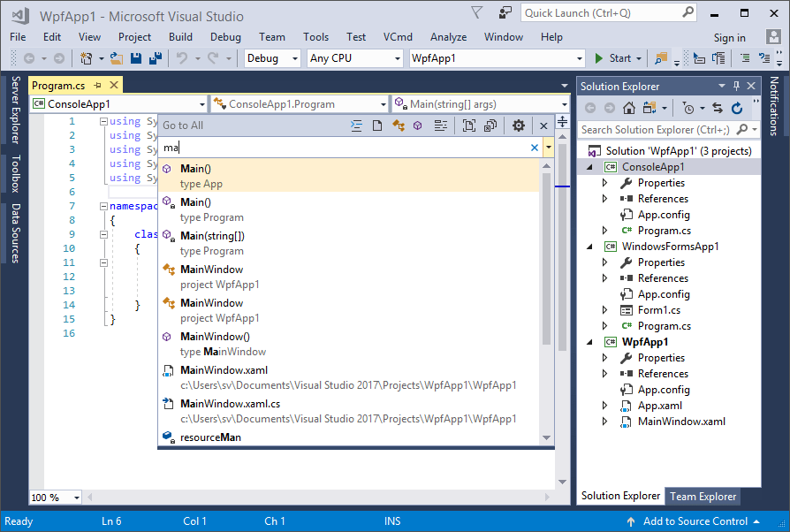
Task: Click the Refresh icon in Solution Explorer
Action: point(737,108)
